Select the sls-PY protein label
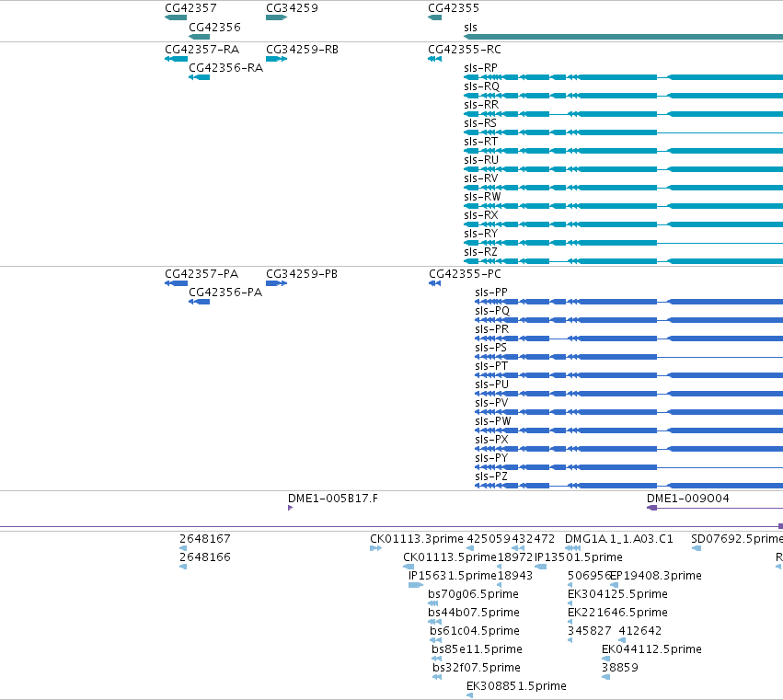Image resolution: width=783 pixels, height=700 pixels. tap(491, 458)
